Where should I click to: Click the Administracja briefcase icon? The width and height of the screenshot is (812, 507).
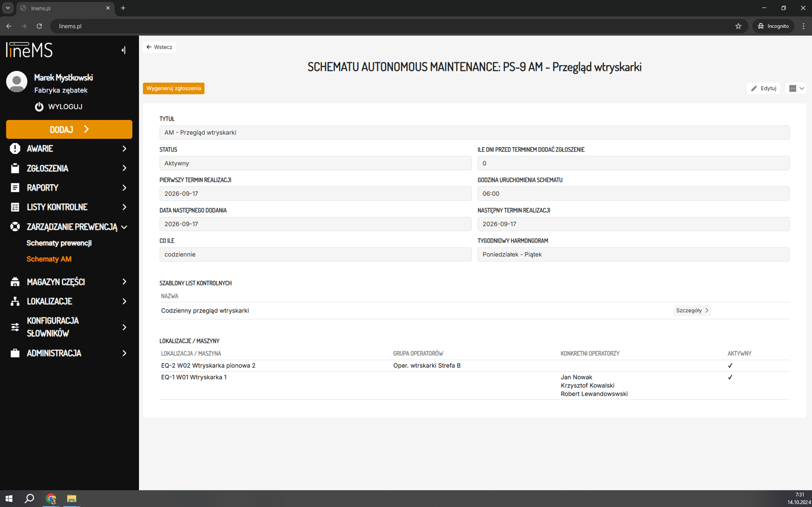[15, 353]
